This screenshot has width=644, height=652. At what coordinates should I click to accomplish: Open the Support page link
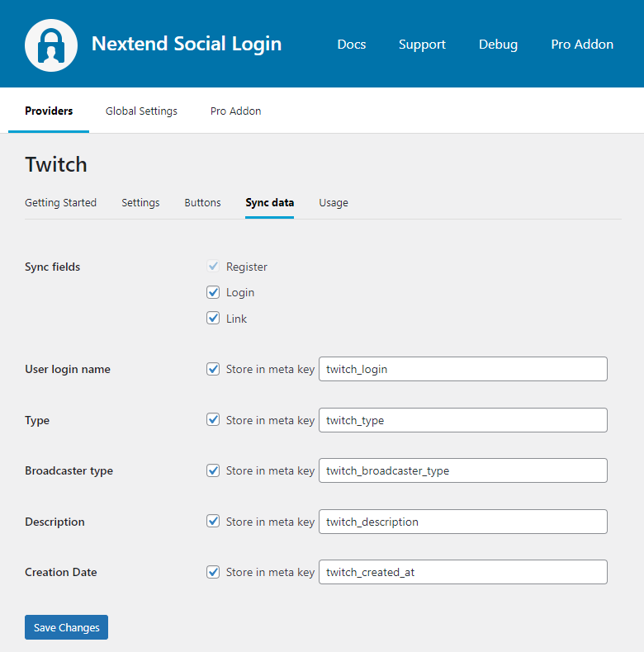click(x=422, y=45)
